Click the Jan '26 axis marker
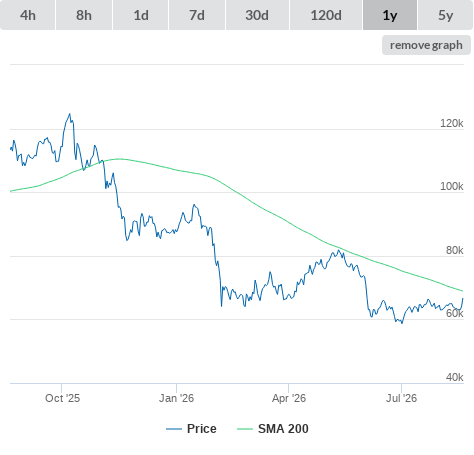This screenshot has height=455, width=474. 176,398
